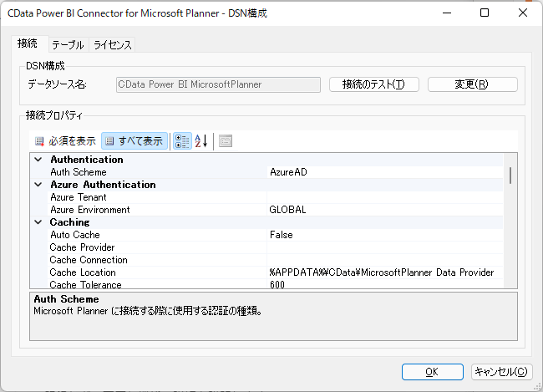Toggle すべて表示 show-all filter
Viewport: 543px width, 392px height.
tap(134, 141)
